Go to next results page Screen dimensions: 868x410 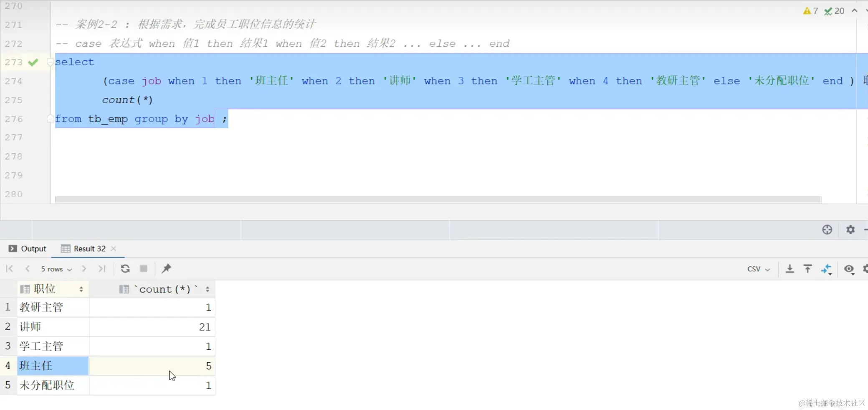(x=84, y=269)
